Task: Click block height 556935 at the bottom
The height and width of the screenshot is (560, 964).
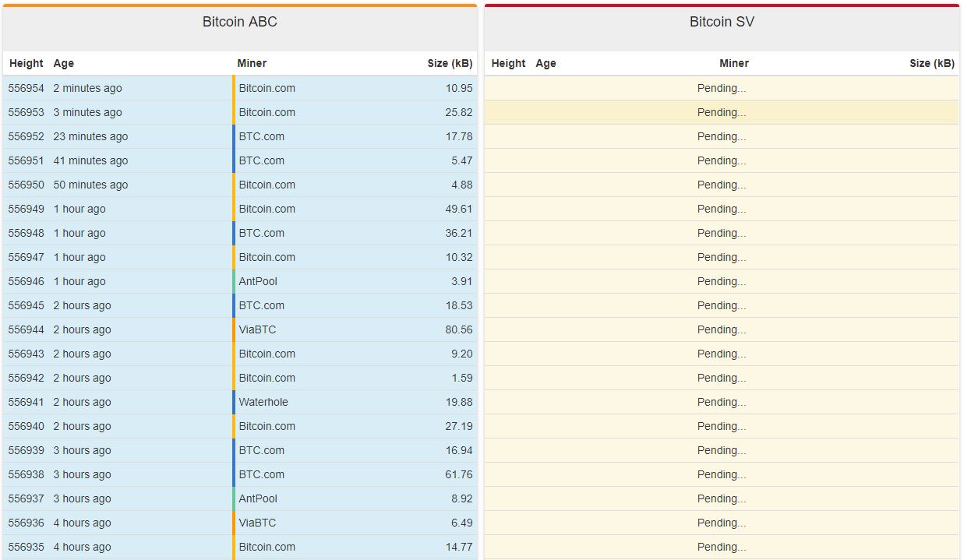Action: click(26, 547)
